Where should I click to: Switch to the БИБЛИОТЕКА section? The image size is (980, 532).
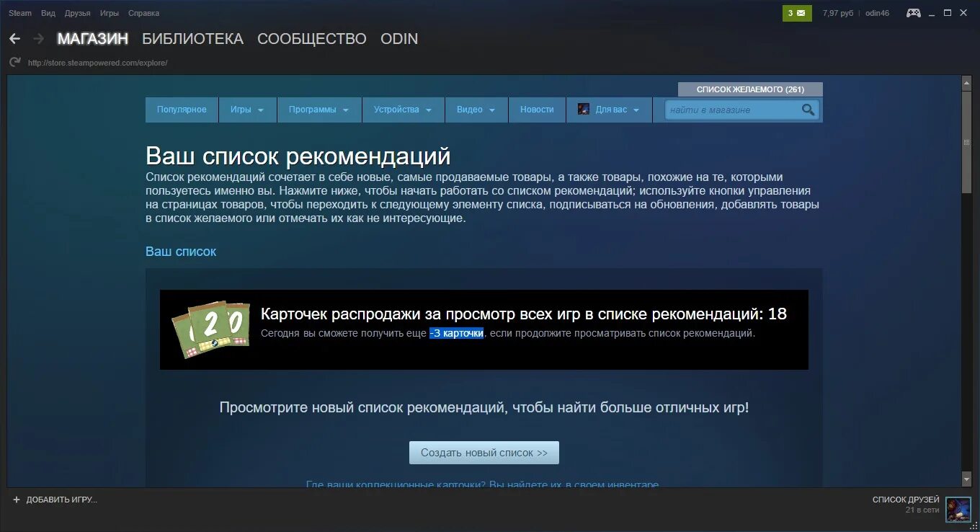[193, 39]
